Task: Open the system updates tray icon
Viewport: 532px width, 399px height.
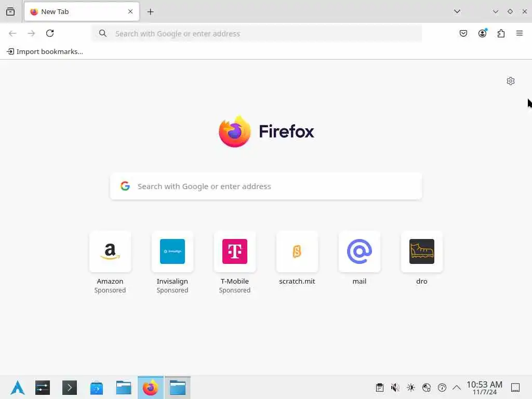Action: coord(442,388)
